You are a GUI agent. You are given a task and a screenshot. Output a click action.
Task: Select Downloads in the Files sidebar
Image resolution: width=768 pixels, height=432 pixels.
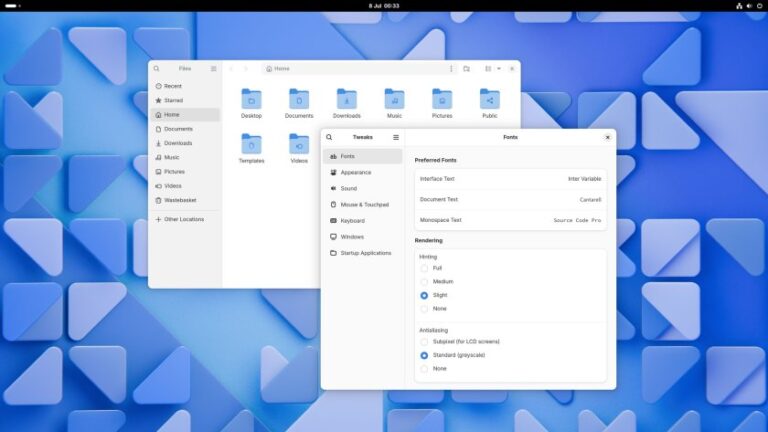tap(186, 143)
